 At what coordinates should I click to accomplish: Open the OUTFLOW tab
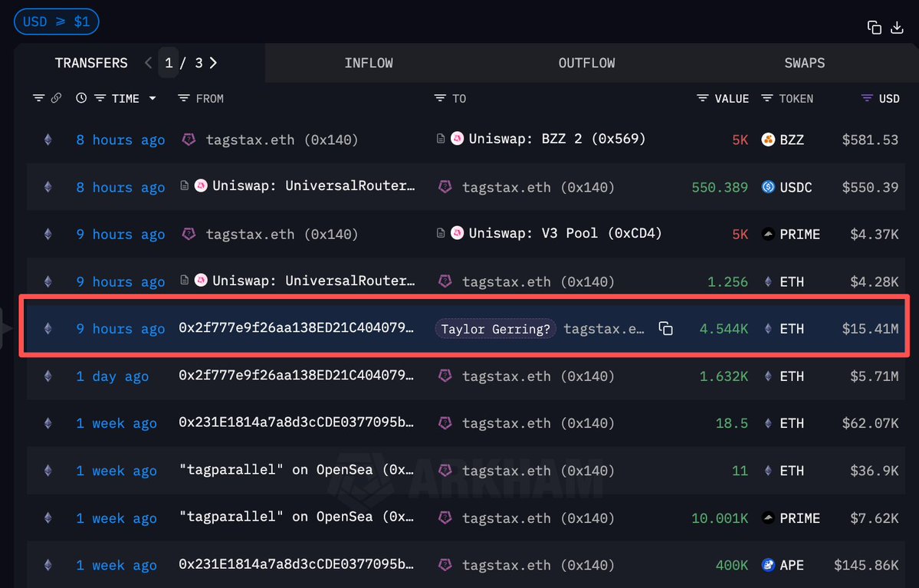pos(586,63)
